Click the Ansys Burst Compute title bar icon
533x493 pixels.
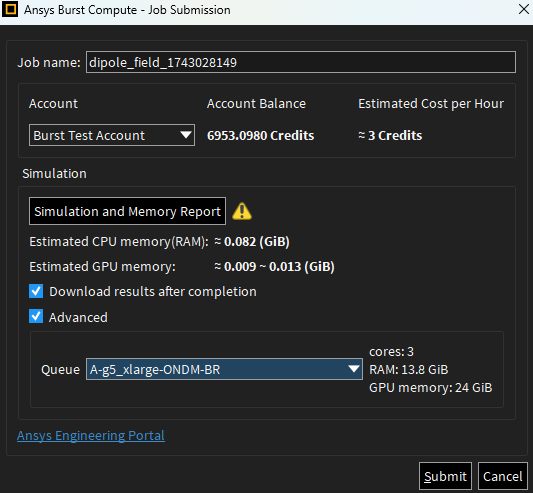pos(10,10)
